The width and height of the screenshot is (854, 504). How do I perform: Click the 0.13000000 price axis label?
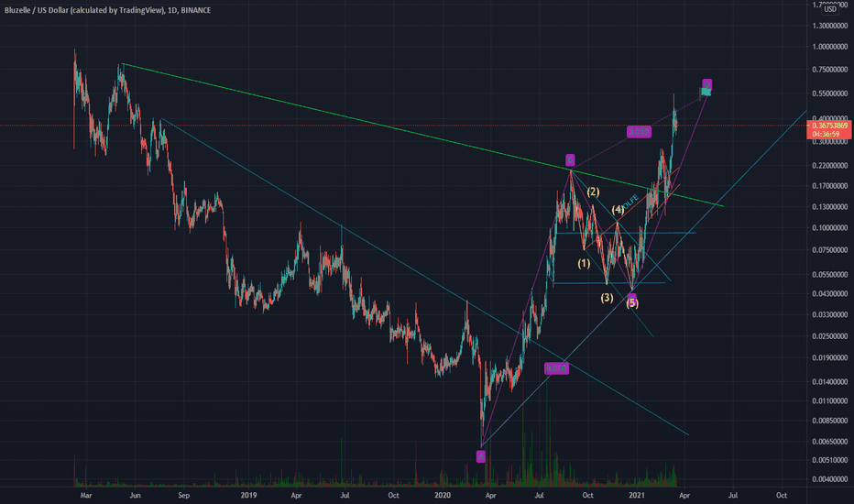(x=830, y=207)
